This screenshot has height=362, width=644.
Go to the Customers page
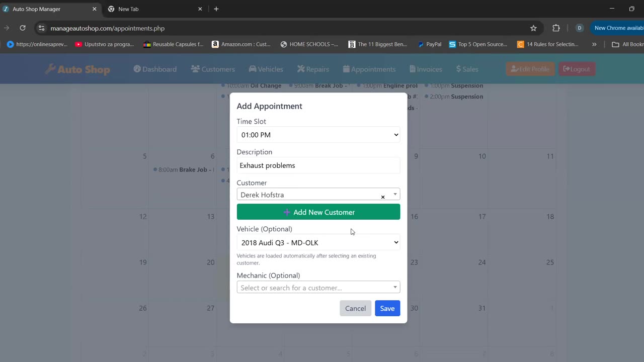(213, 69)
